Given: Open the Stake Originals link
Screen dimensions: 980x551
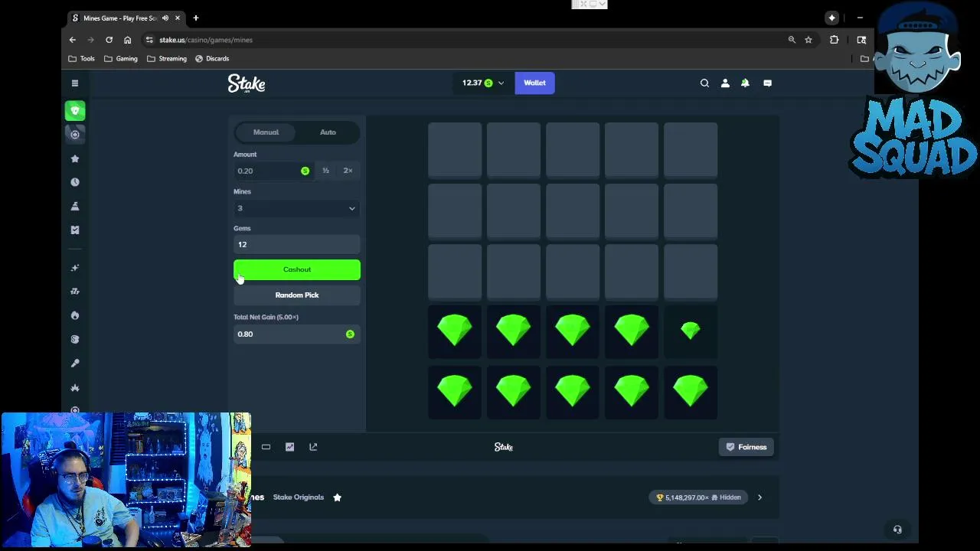Looking at the screenshot, I should (x=299, y=497).
